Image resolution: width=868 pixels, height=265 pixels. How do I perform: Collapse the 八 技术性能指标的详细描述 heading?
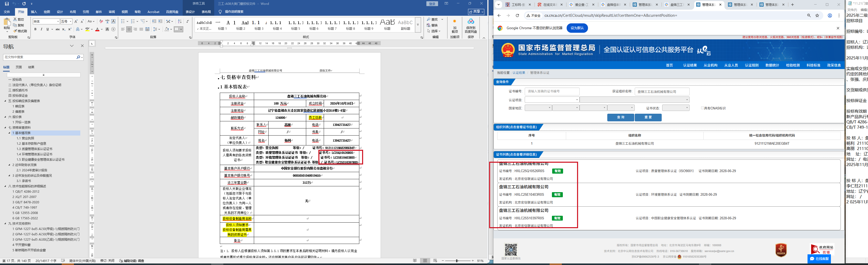5,186
